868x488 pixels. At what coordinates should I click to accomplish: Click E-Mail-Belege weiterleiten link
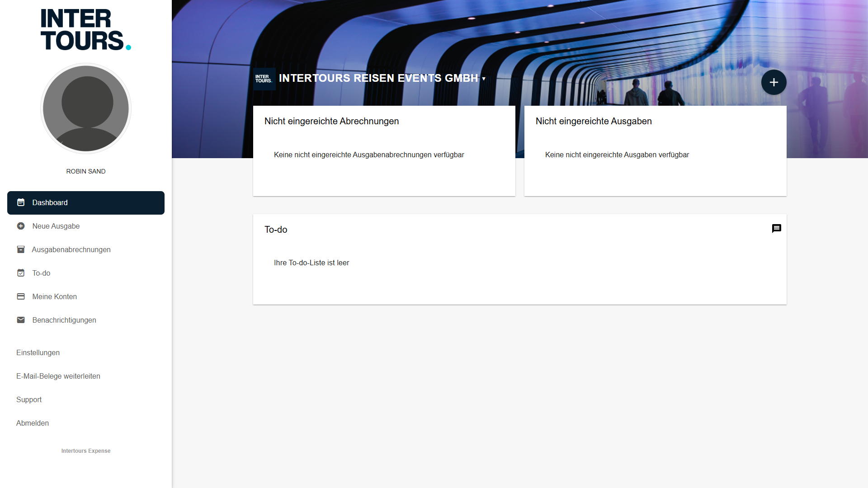pos(58,376)
